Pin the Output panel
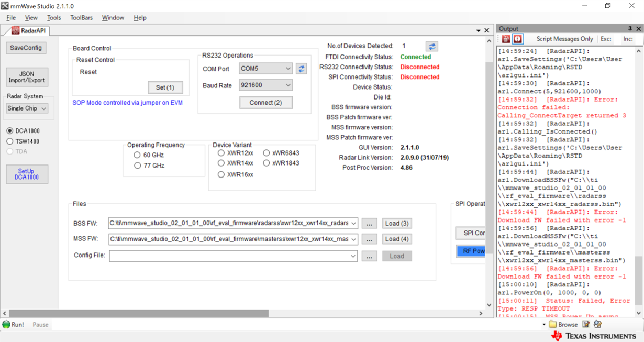This screenshot has width=644, height=342. [630, 29]
